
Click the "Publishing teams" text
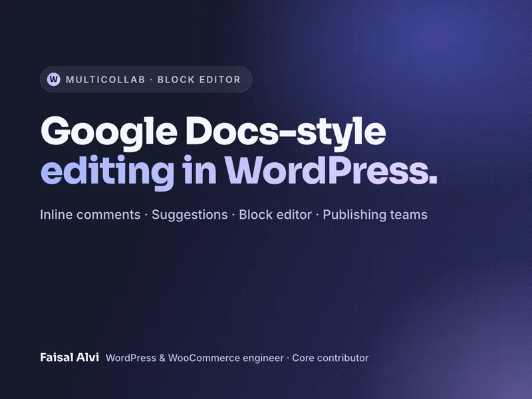point(375,215)
